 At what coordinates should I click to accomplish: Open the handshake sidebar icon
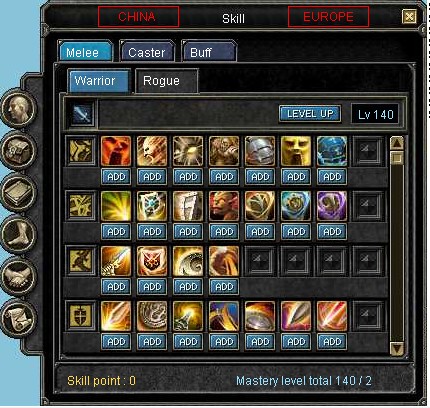pyautogui.click(x=19, y=276)
